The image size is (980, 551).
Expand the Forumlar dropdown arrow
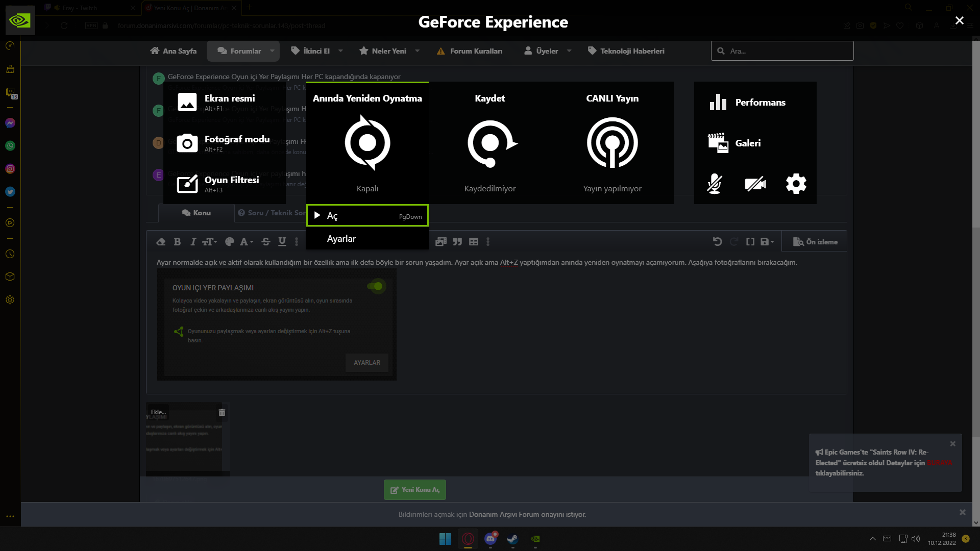[x=272, y=51]
